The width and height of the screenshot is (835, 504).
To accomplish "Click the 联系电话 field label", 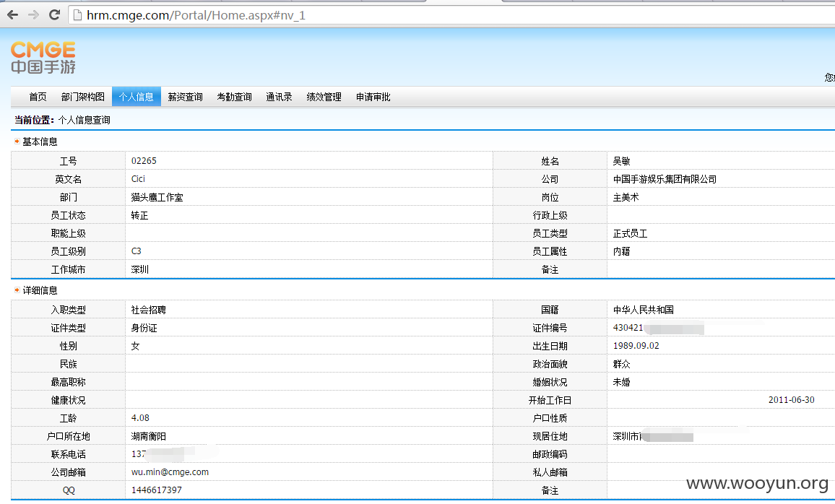I will (68, 454).
